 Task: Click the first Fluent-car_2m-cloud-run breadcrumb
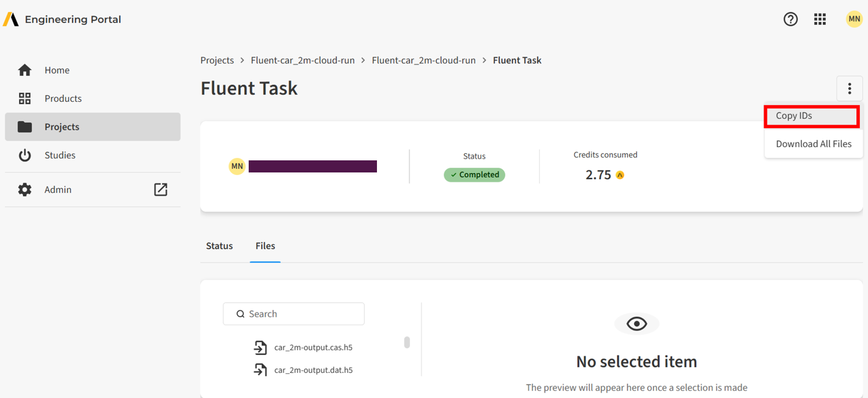pos(303,60)
